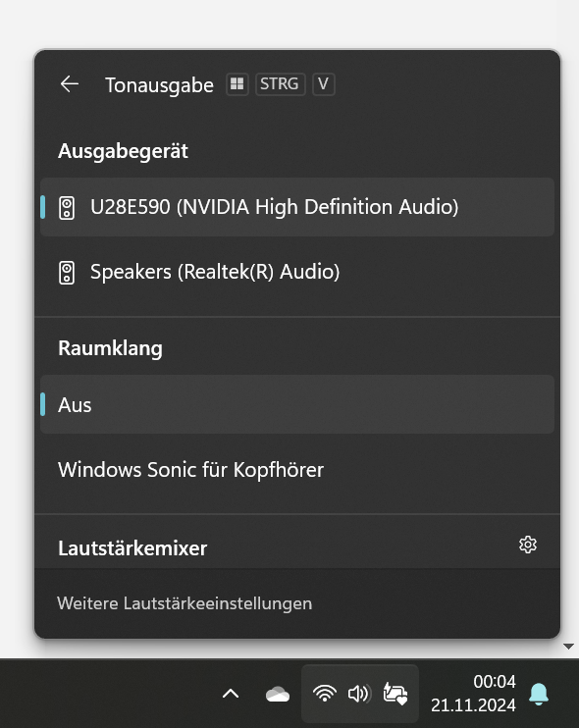Click the Windows key shortcut badge

[237, 84]
